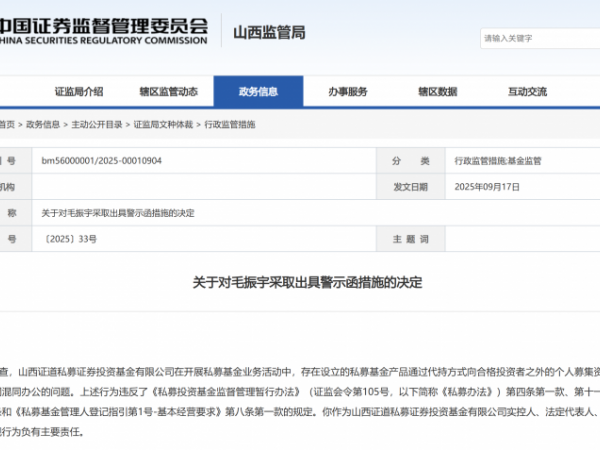The image size is (600, 450).
Task: Open the 辖区监管动态 nav tab
Action: 168,92
